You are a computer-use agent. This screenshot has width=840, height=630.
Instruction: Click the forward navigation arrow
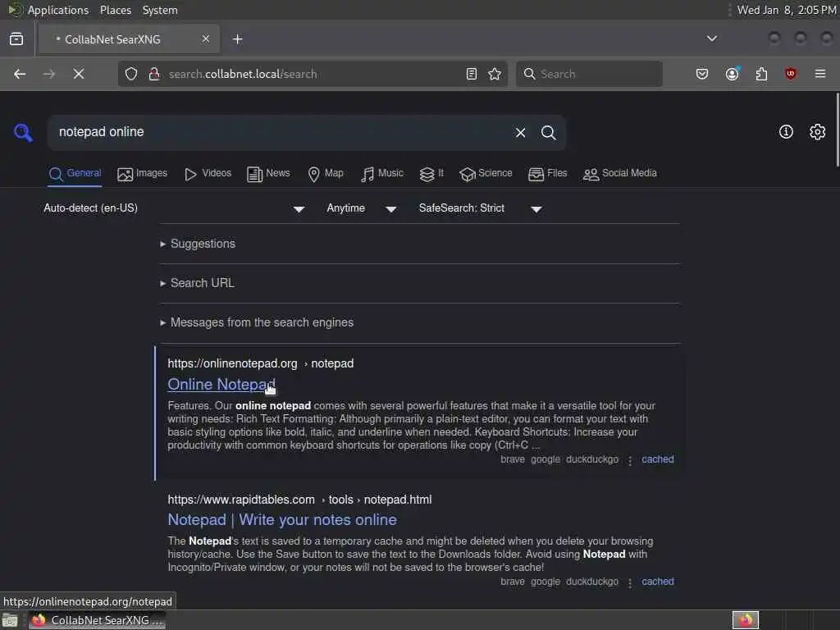pos(48,74)
